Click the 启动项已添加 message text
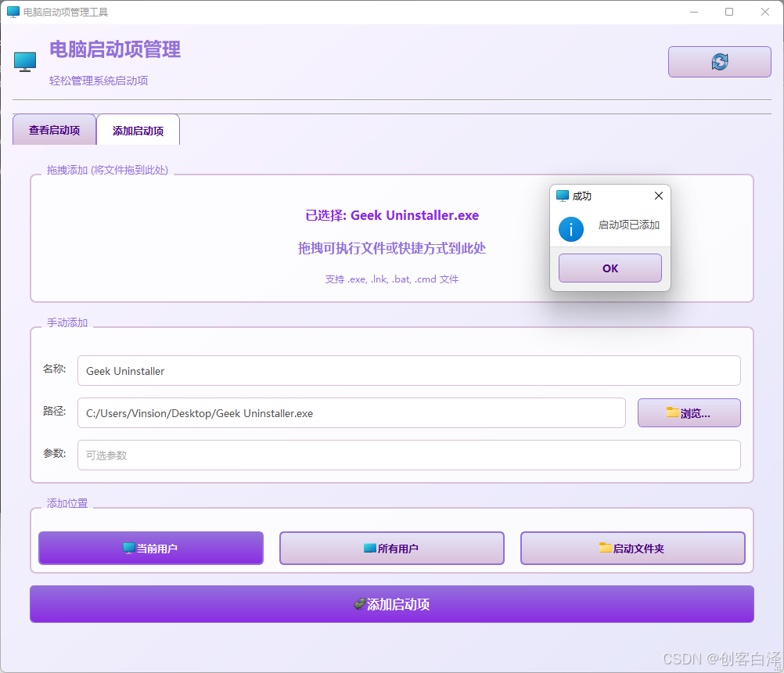784x673 pixels. pyautogui.click(x=629, y=225)
